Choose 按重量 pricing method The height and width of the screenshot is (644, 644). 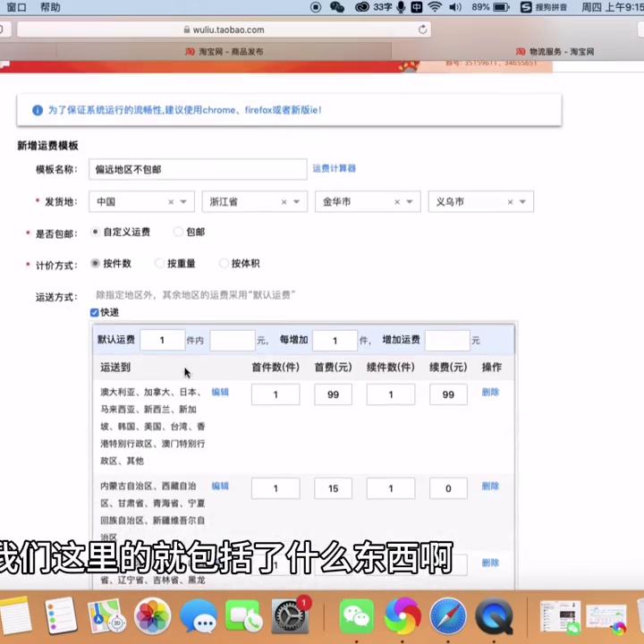pos(159,263)
